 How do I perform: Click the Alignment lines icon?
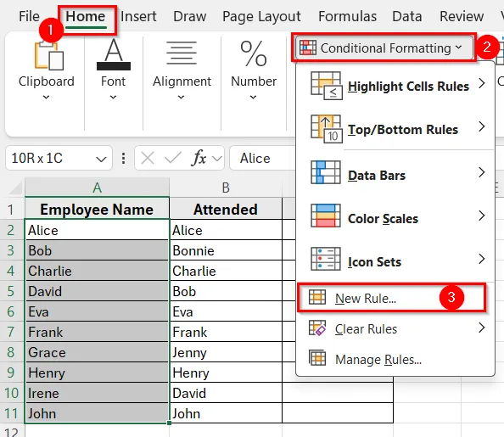[182, 53]
